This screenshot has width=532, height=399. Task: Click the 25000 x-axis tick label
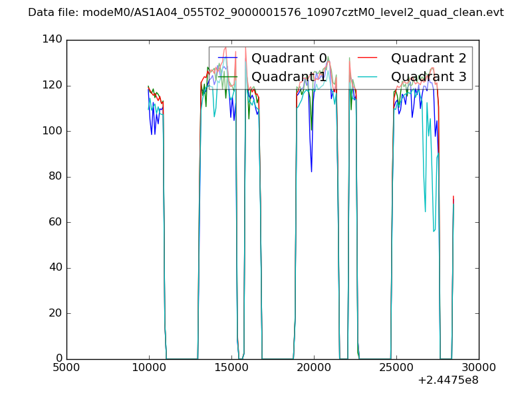[x=396, y=367]
